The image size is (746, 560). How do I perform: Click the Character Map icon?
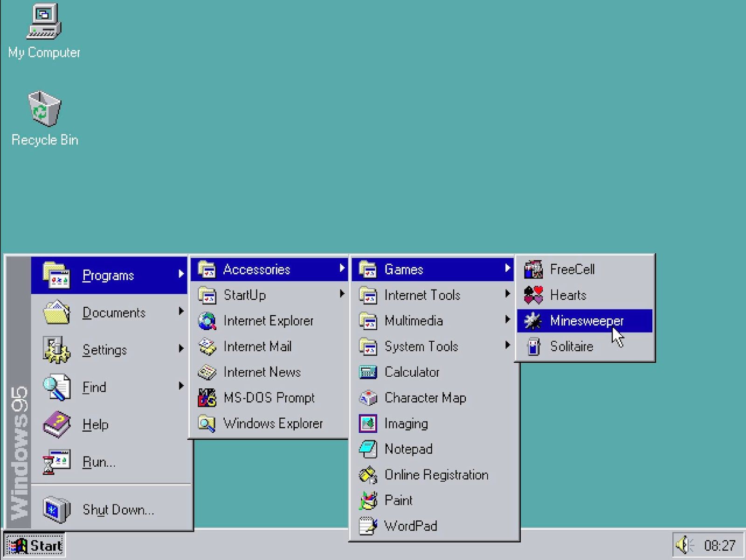368,398
